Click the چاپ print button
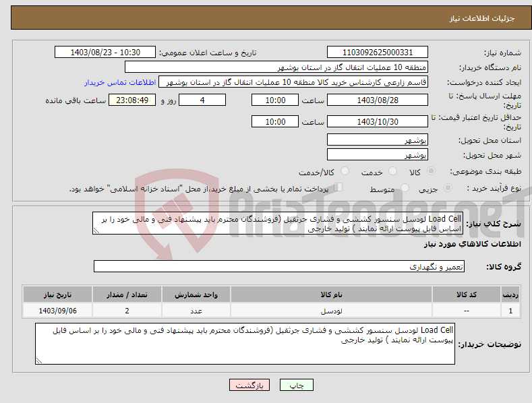This screenshot has height=403, width=532. point(297,385)
